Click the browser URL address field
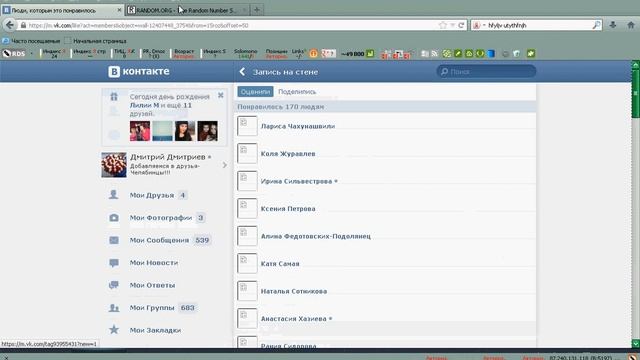Viewport: 640px width, 360px height. tap(233, 25)
